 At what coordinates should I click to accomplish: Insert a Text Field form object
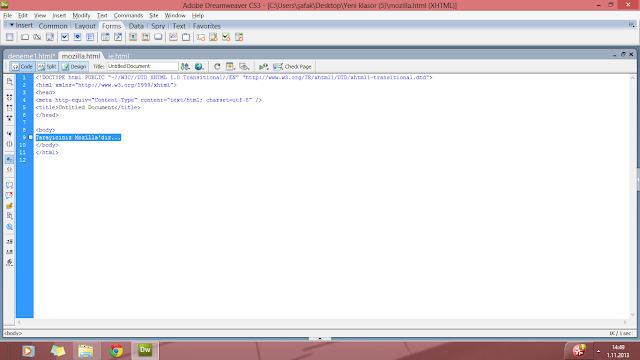click(x=25, y=37)
